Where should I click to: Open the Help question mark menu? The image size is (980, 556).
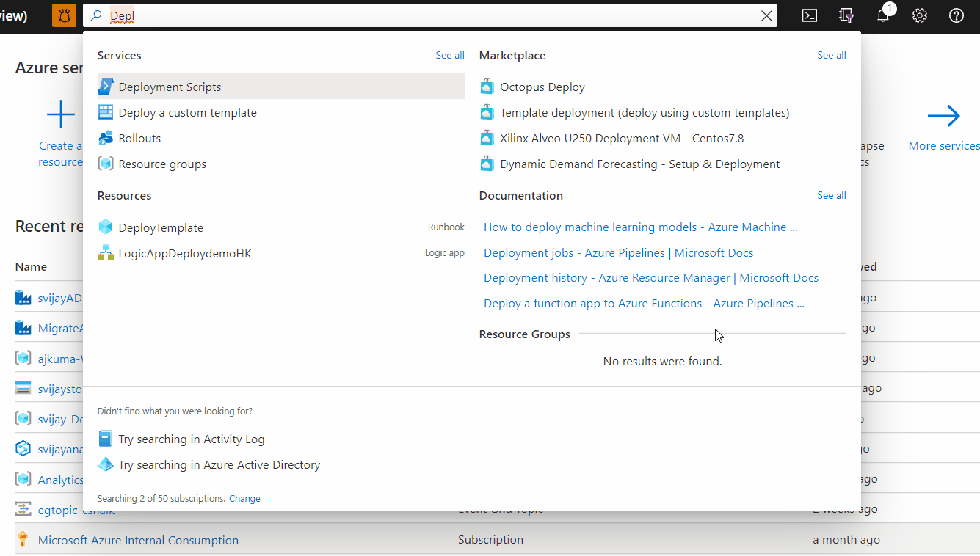956,15
